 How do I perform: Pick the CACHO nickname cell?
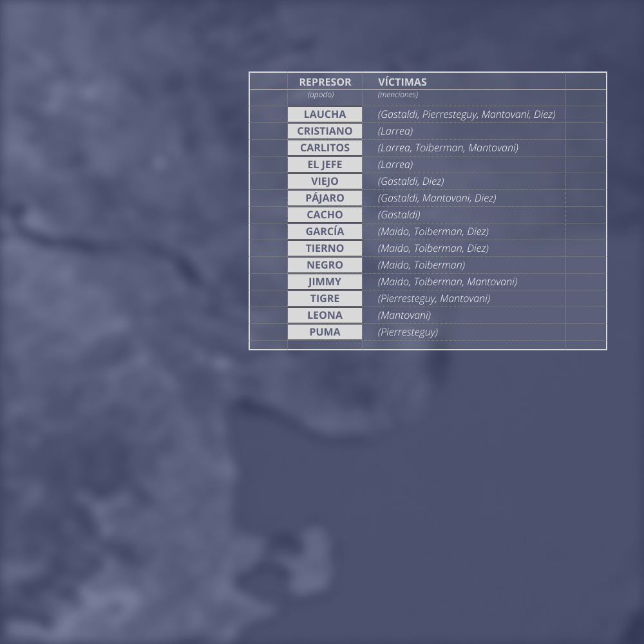(325, 215)
